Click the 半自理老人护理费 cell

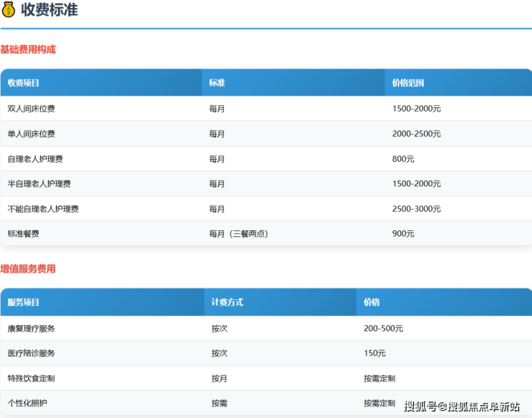tap(39, 183)
